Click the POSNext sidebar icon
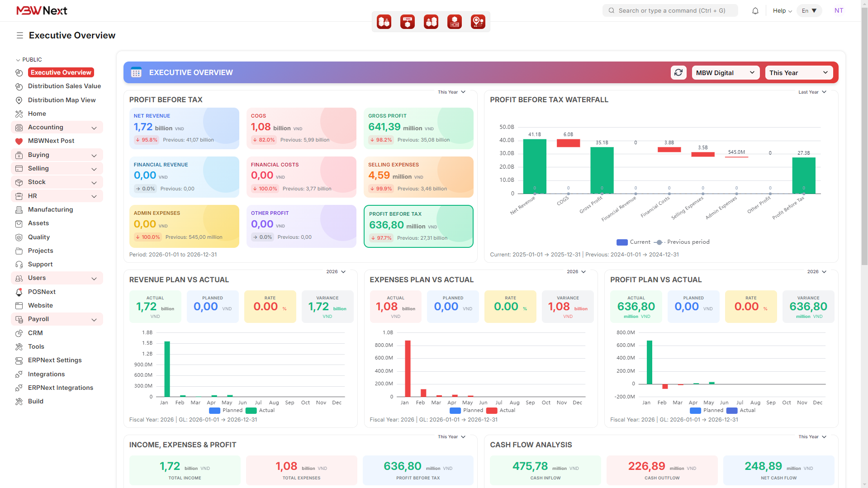Screen dimensions: 868x488 19,292
